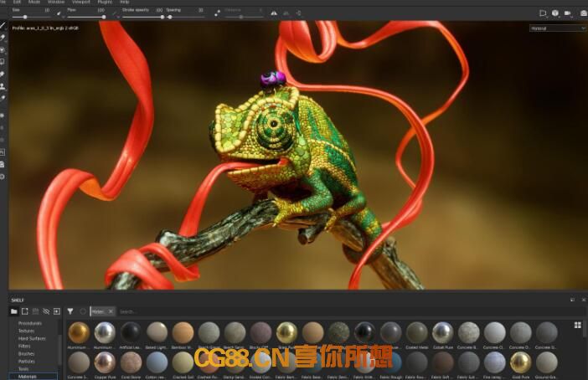The image size is (588, 380).
Task: Open the File menu
Action: tap(3, 2)
